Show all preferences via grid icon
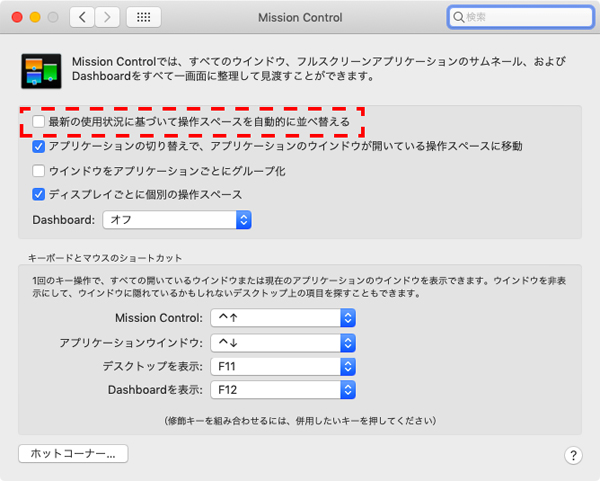This screenshot has height=481, width=600. [x=143, y=17]
